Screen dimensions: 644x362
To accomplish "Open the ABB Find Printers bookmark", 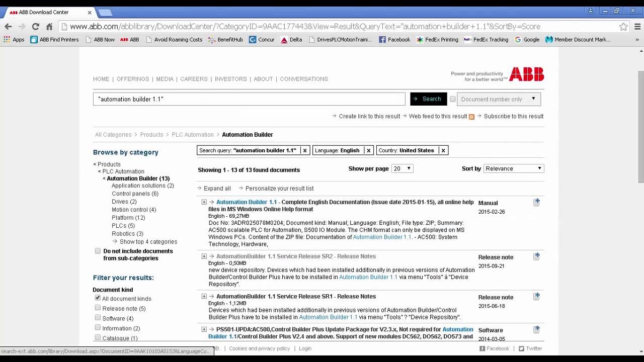I will [54, 40].
